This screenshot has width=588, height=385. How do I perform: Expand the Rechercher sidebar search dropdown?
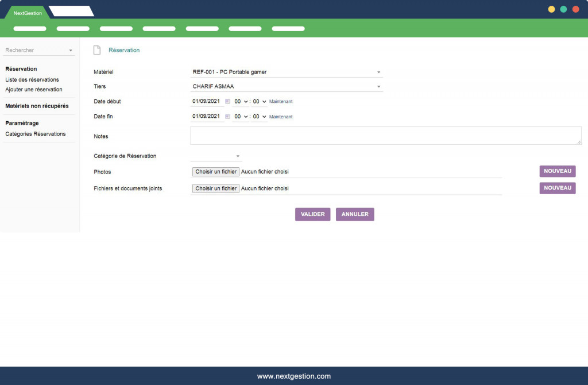pyautogui.click(x=39, y=51)
